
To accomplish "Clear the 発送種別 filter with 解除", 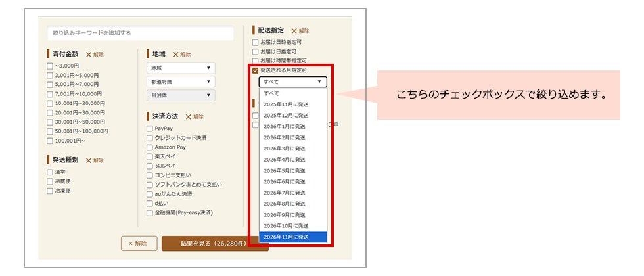I will point(95,160).
